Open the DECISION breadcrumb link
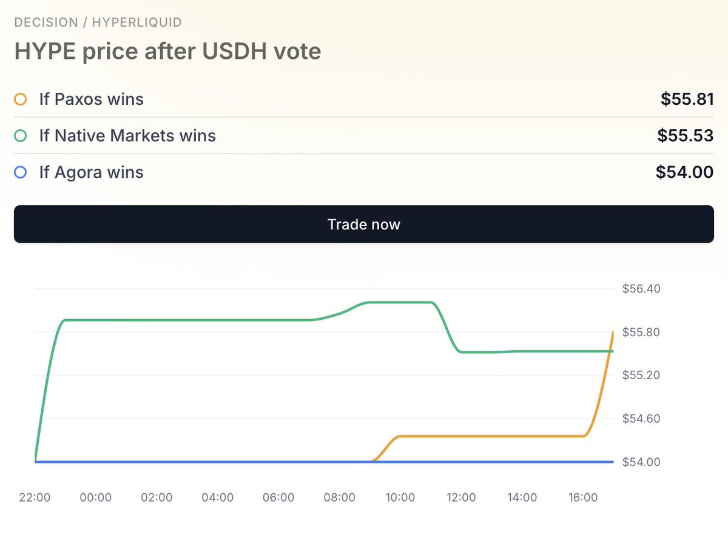The height and width of the screenshot is (560, 728). pyautogui.click(x=46, y=23)
